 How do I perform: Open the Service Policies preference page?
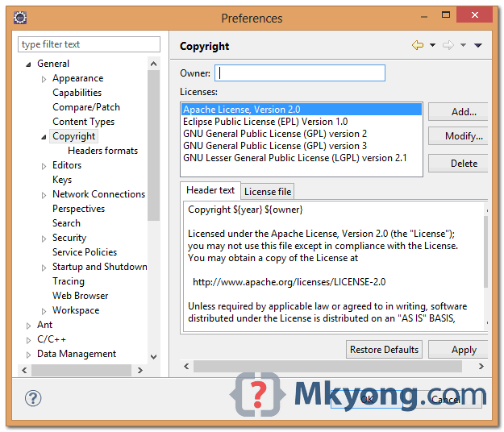coord(85,252)
